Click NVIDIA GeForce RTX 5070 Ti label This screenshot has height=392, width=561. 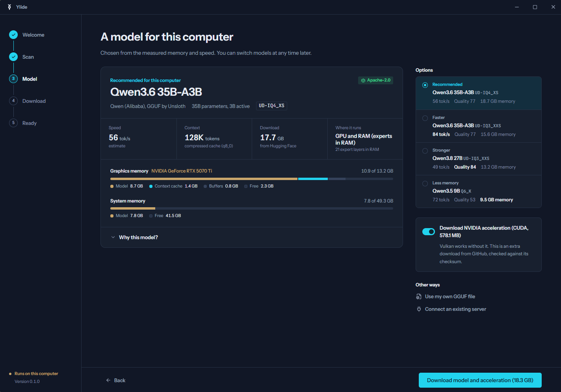182,171
